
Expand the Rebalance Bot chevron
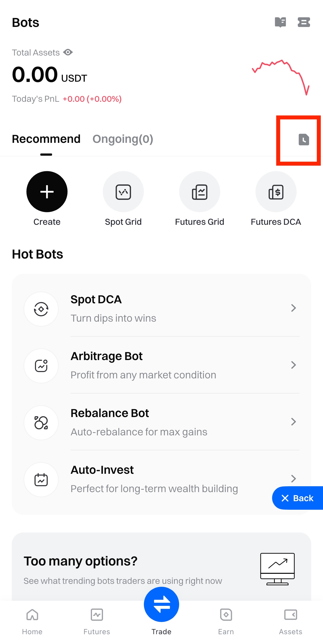click(293, 422)
